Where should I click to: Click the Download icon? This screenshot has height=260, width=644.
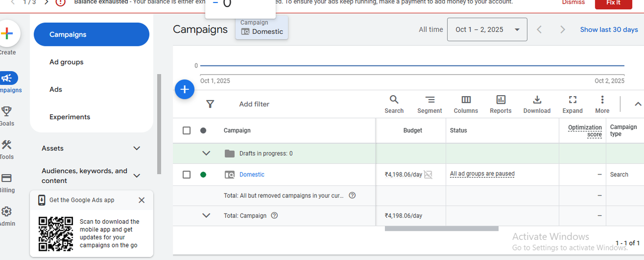click(x=537, y=99)
